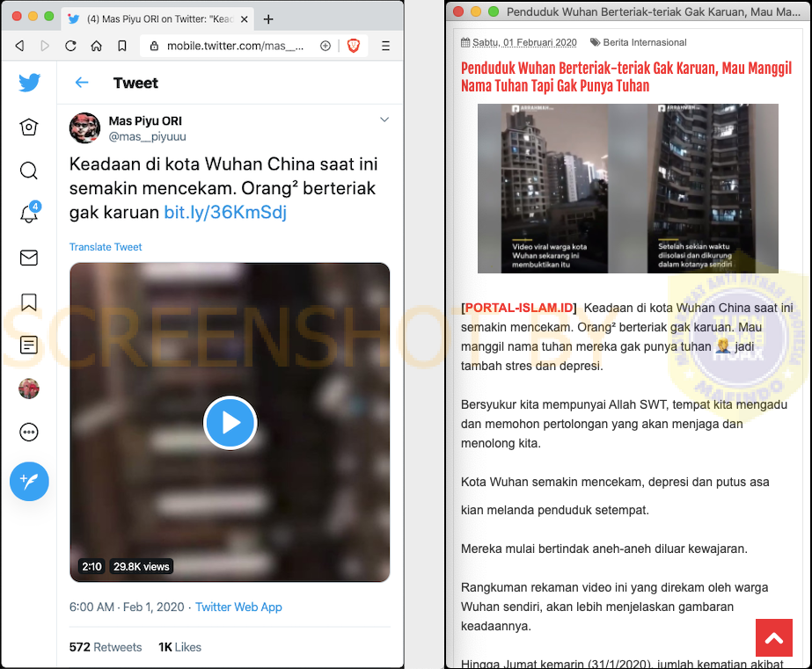Click the @mas__piyuuu handle
This screenshot has width=812, height=669.
(147, 136)
